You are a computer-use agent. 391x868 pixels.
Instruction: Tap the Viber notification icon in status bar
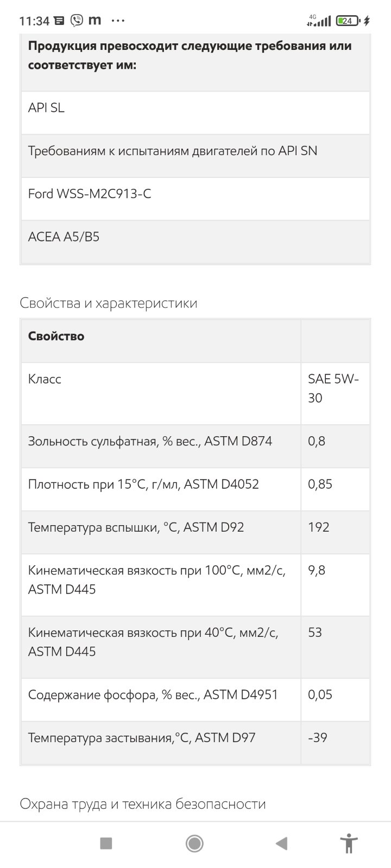tap(77, 21)
